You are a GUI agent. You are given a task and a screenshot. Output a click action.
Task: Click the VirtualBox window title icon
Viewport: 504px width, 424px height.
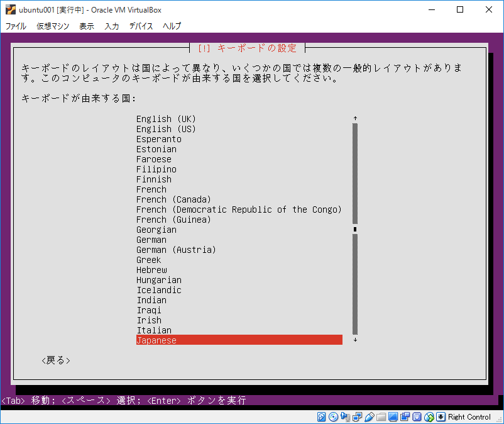click(x=11, y=9)
